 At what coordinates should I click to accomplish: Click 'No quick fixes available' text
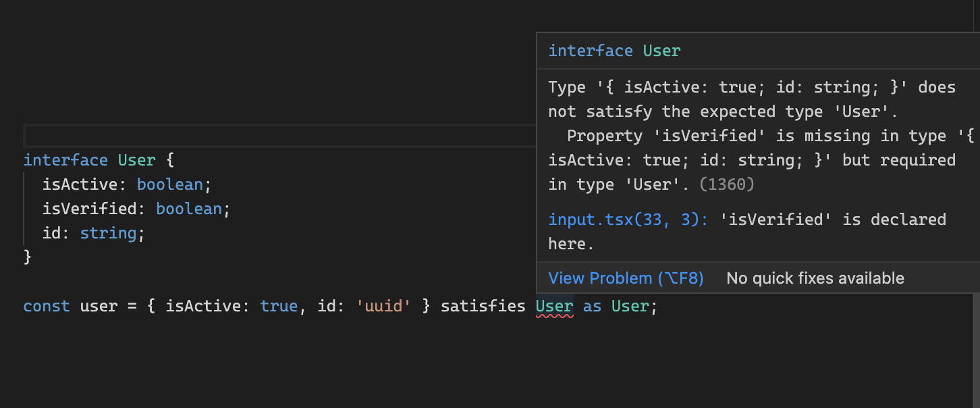(815, 278)
